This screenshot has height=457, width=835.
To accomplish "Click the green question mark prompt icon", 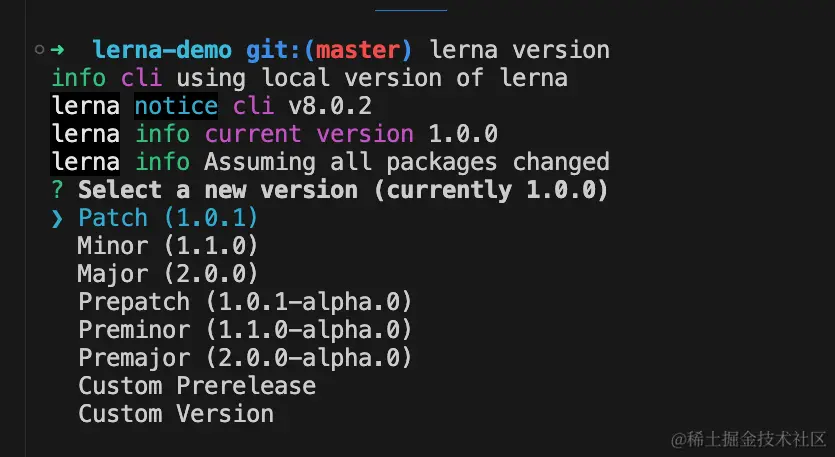I will (58, 190).
